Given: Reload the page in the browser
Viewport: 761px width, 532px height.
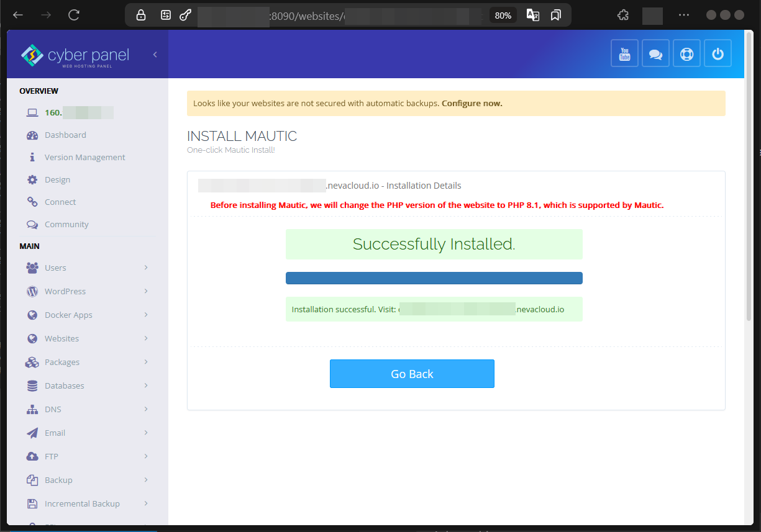Looking at the screenshot, I should [x=74, y=16].
